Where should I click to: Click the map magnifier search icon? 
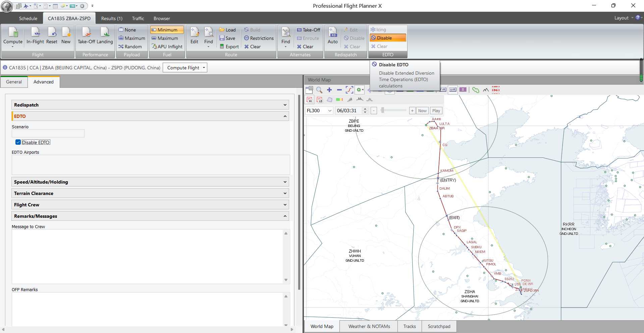319,90
